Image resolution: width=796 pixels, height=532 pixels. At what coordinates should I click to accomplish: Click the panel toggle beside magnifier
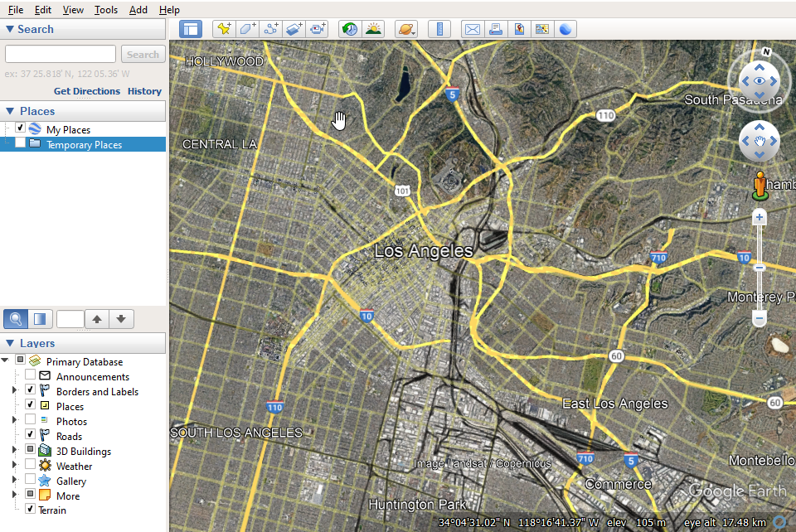pos(40,319)
